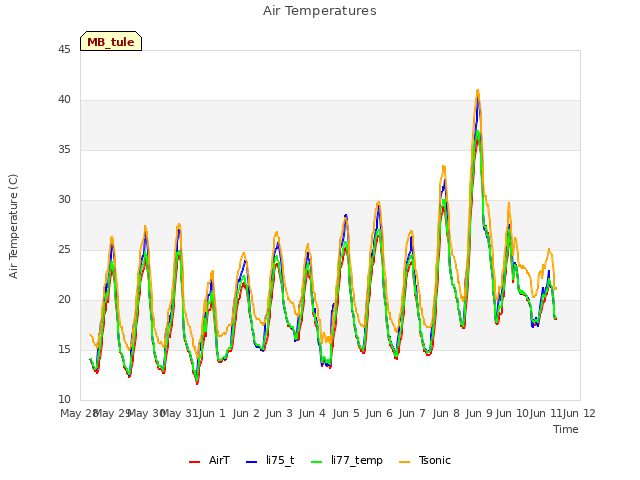
Task: Click the 40 y-axis tick label
Action: click(64, 100)
